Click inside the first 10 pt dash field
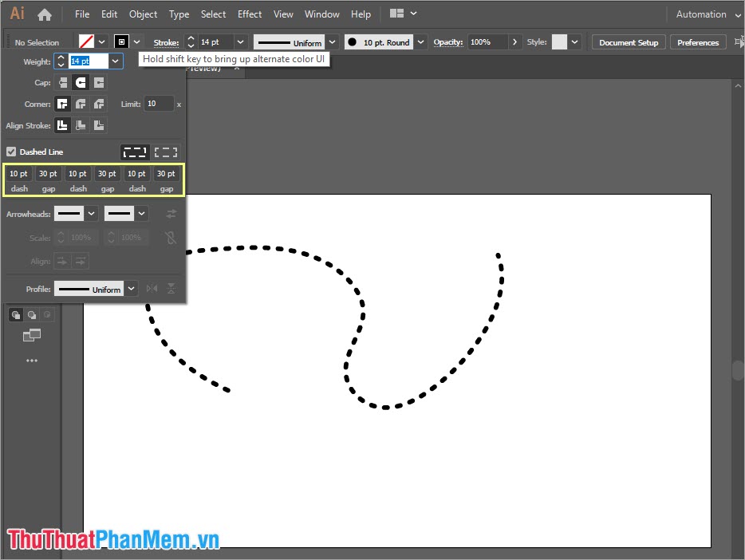This screenshot has height=560, width=745. 18,173
